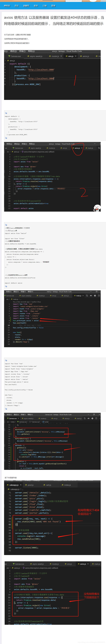The image size is (106, 644).
Task: Click the 本文旨在说明 intro line
Action: (x=17, y=35)
